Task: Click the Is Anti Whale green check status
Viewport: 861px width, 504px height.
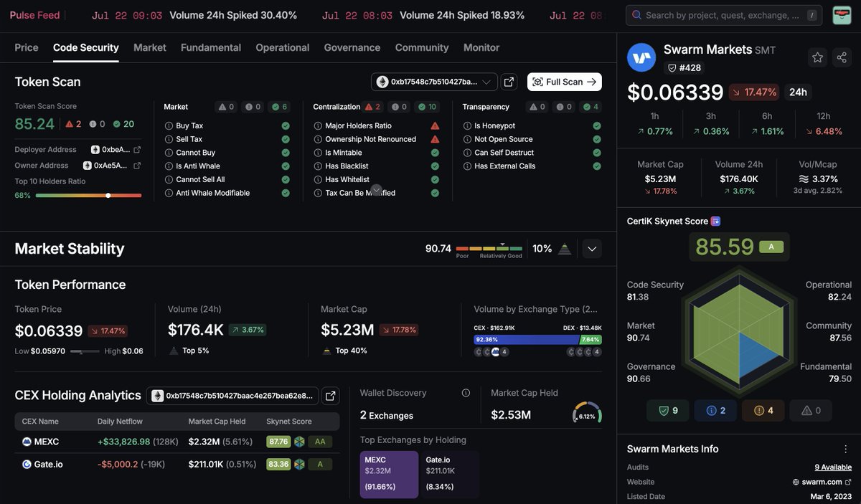Action: click(286, 166)
